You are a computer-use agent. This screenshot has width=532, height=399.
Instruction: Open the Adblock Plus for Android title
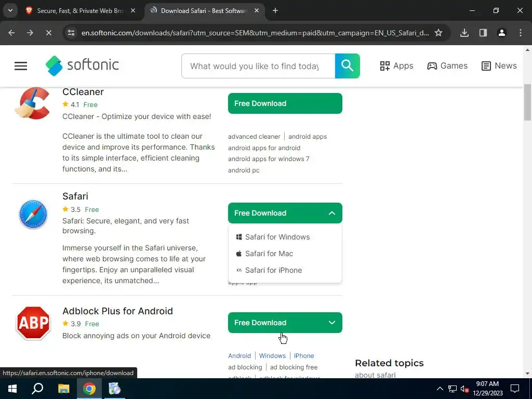[x=118, y=311]
